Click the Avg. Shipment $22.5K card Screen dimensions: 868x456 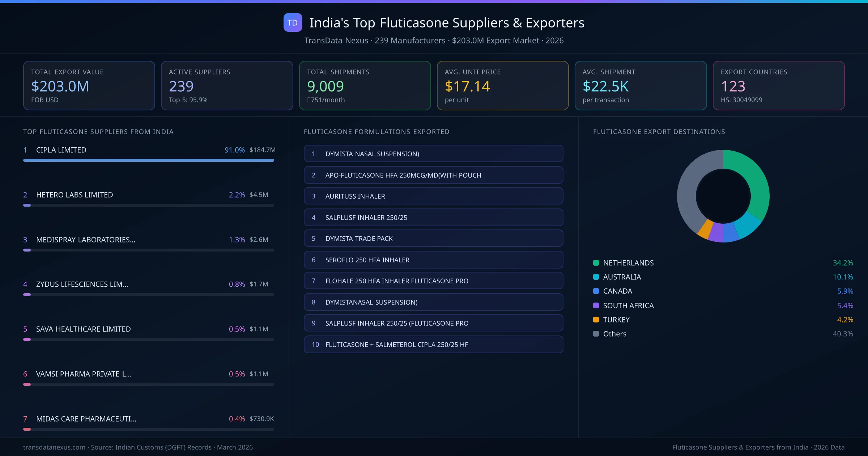[641, 85]
